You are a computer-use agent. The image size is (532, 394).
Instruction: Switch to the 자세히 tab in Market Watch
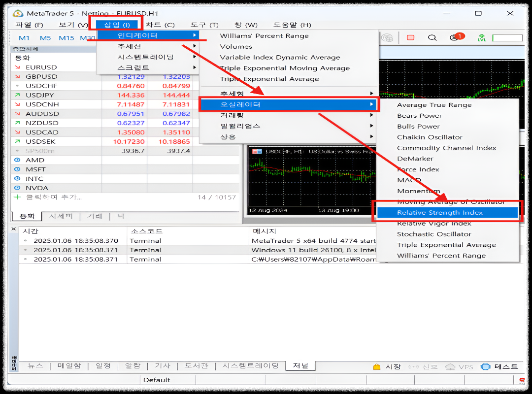pos(61,216)
